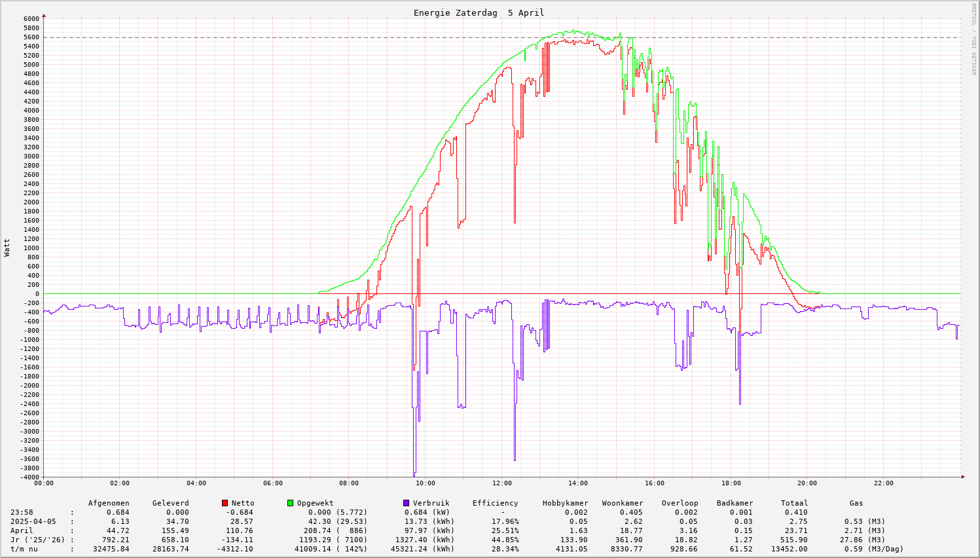Click the chart title 'Energie Zaterdag 5 April'
Viewport: 980px width, 558px height.
(479, 13)
